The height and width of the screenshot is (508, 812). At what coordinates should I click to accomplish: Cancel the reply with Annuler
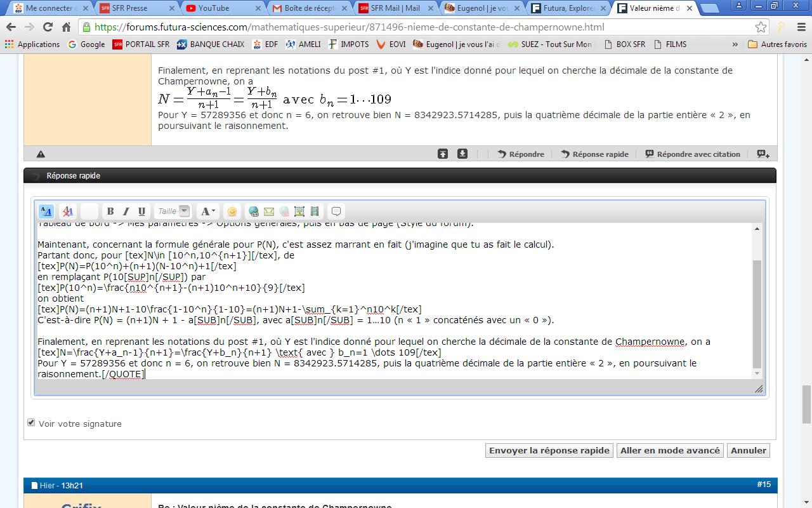749,450
